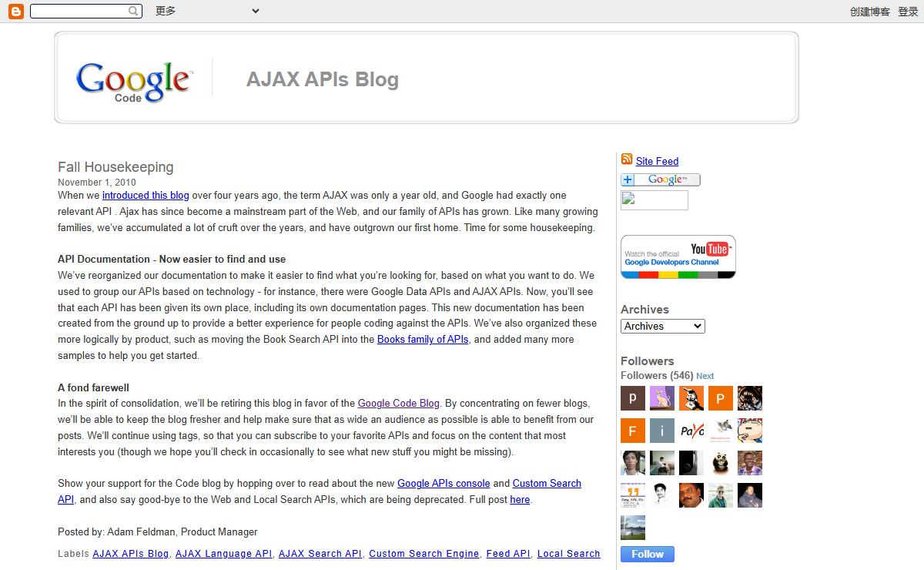Click the orange 'F' follower avatar
This screenshot has height=570, width=924.
pyautogui.click(x=633, y=431)
